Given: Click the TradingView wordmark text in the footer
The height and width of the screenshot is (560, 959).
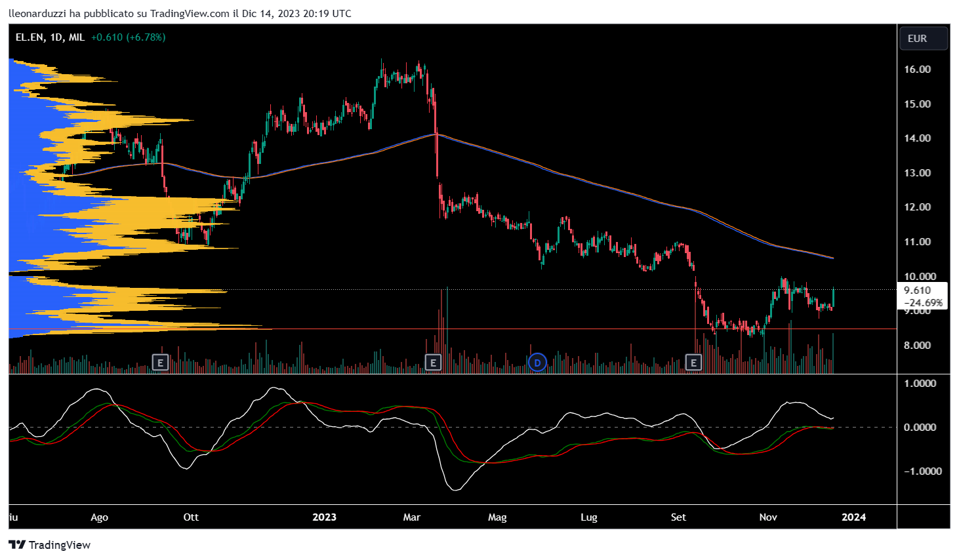Looking at the screenshot, I should click(60, 545).
